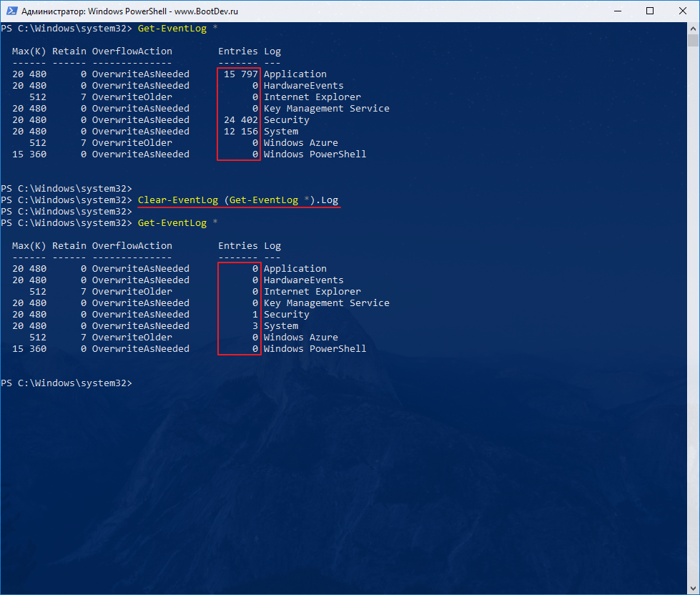Click Entries header in first table
Viewport: 700px width, 595px height.
[238, 51]
